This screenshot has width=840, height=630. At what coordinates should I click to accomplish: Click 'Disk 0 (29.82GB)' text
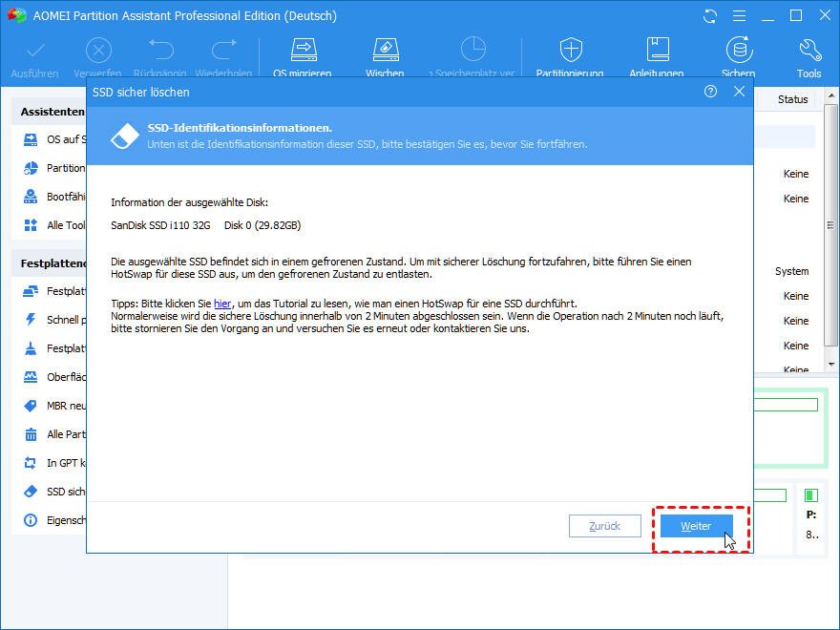point(262,225)
